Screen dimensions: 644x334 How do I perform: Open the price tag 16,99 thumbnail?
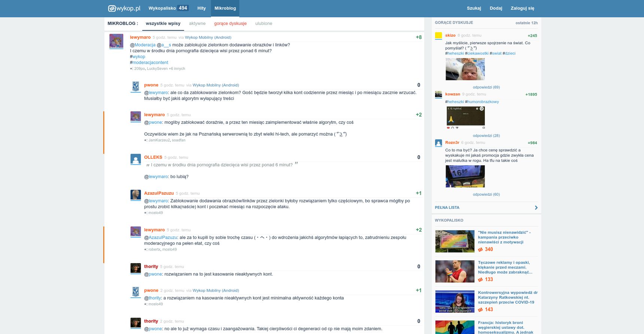pyautogui.click(x=465, y=176)
